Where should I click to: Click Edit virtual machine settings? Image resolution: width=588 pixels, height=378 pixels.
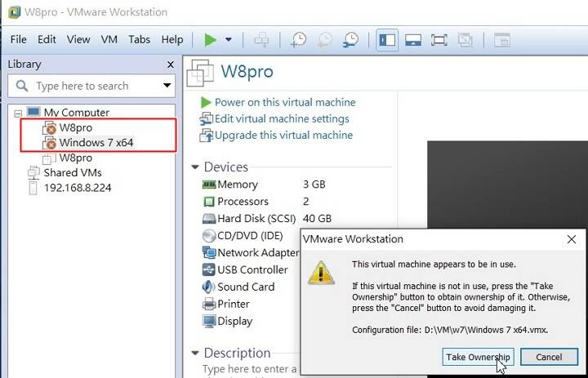tap(282, 119)
